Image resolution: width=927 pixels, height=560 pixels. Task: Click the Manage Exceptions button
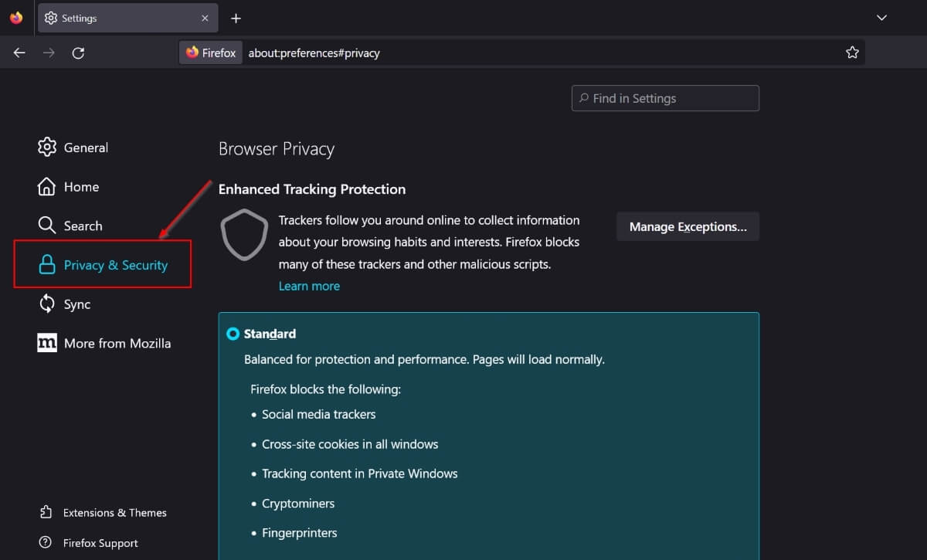click(687, 226)
